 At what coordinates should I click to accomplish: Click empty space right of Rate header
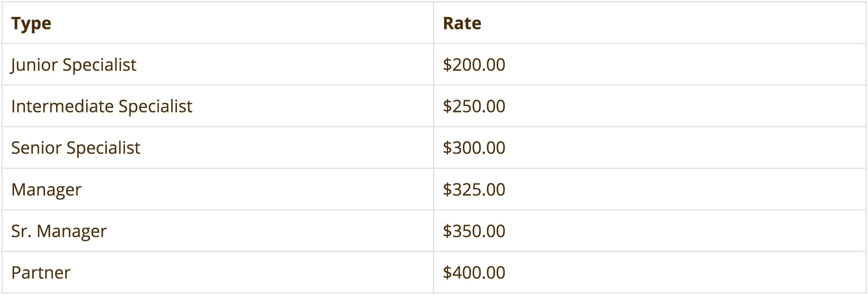[x=674, y=23]
